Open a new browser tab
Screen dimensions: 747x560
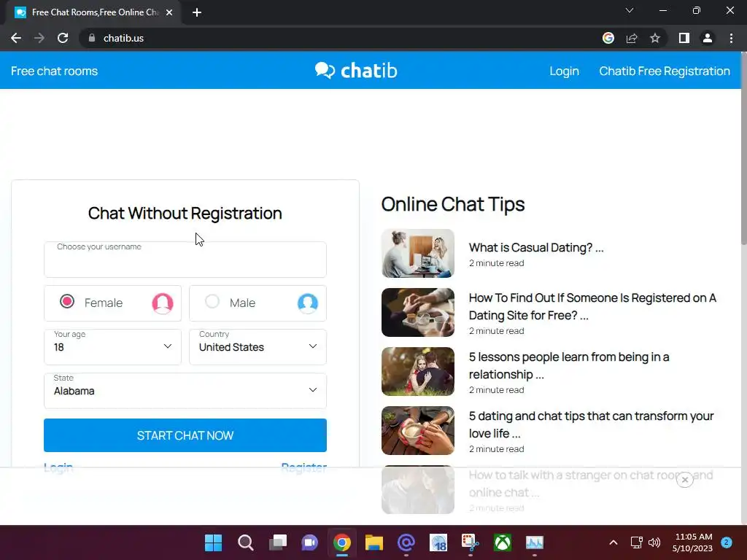click(197, 12)
